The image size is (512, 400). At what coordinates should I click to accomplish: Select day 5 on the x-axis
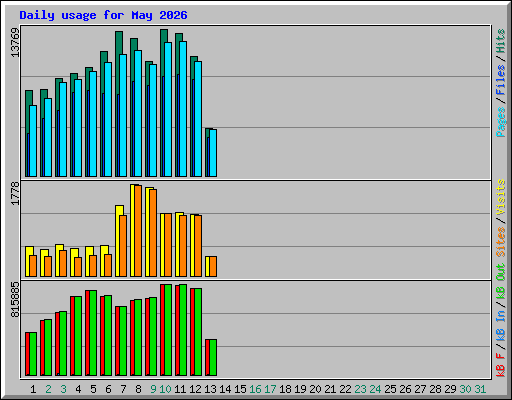93,389
